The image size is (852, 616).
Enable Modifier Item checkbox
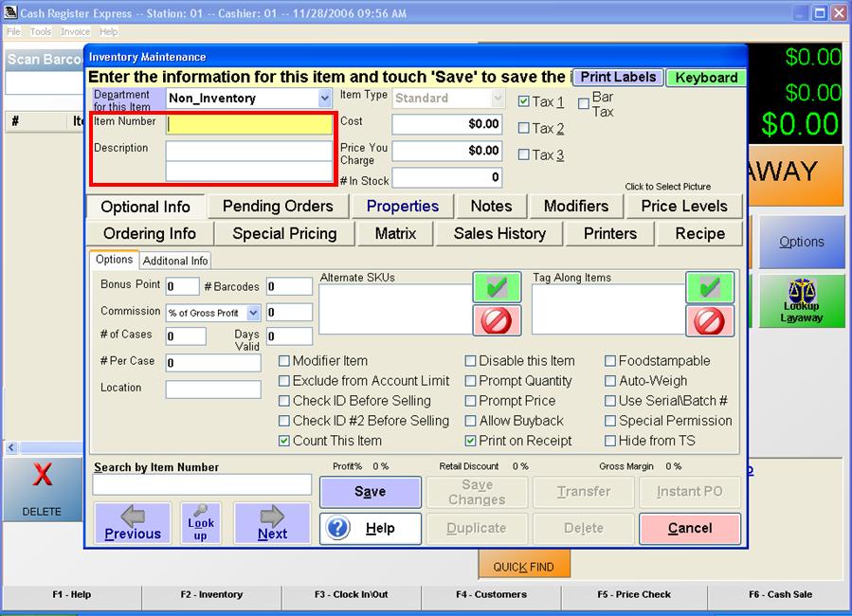pos(283,361)
